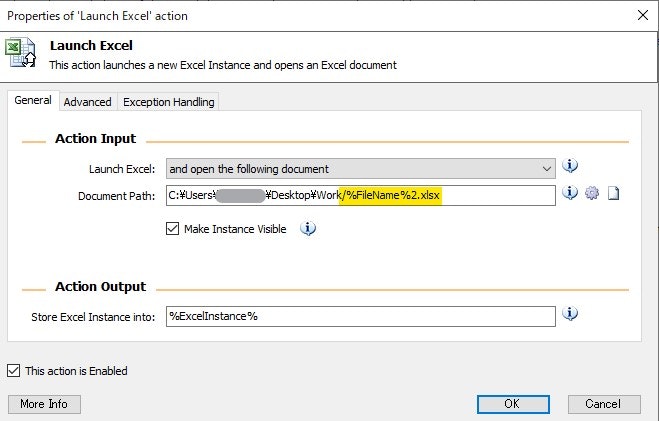Open info tooltip beside Launch Excel dropdown
659x421 pixels.
570,166
